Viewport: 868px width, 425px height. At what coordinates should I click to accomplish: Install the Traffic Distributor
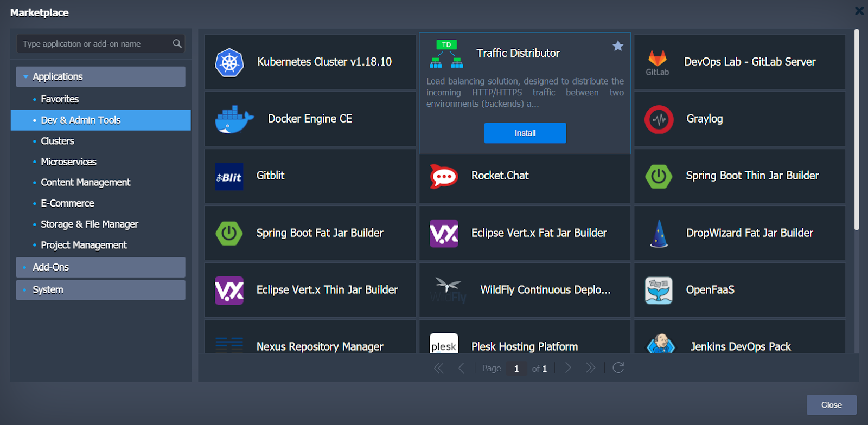pyautogui.click(x=525, y=133)
